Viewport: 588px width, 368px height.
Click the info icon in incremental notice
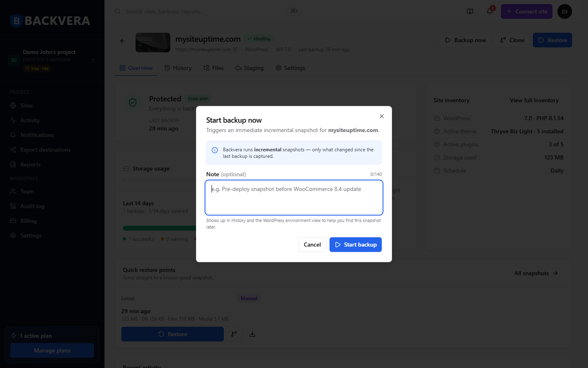[x=215, y=150]
